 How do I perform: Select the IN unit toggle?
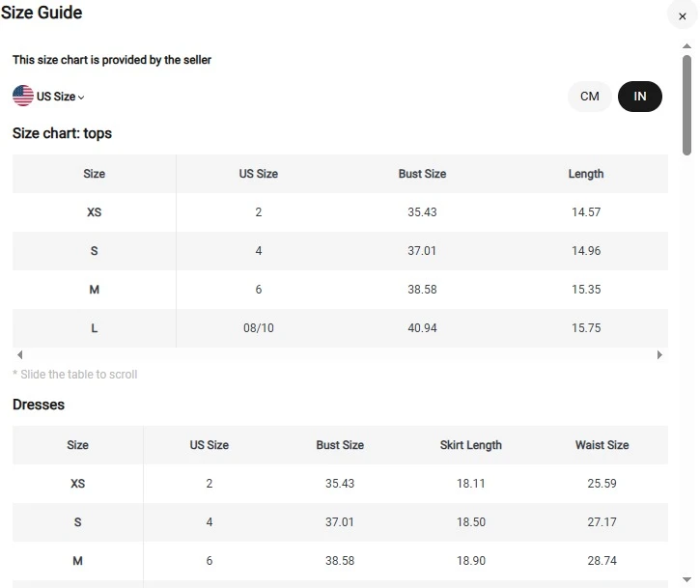click(639, 97)
